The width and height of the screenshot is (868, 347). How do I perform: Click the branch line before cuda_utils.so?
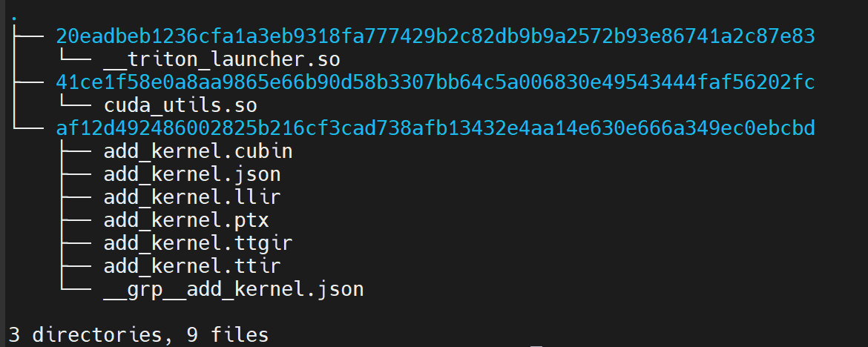click(75, 102)
